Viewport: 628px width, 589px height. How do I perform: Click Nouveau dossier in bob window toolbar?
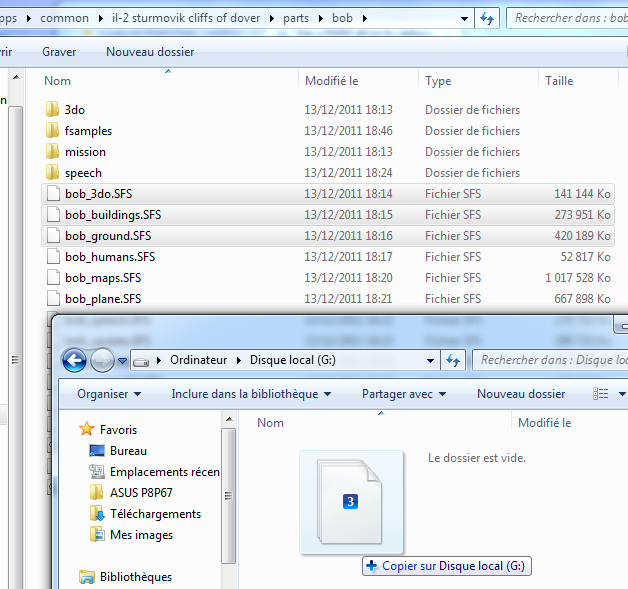150,52
